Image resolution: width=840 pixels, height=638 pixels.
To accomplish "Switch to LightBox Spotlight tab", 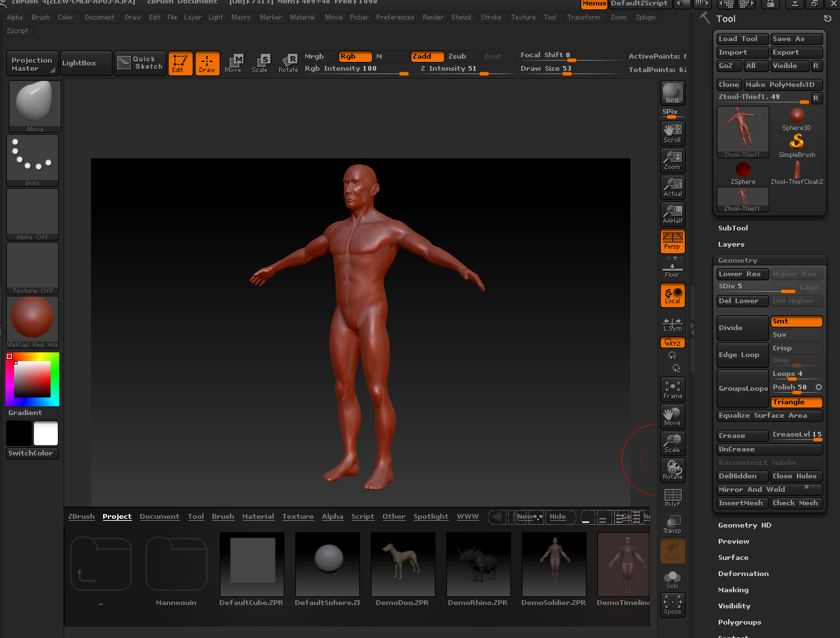I will (x=431, y=517).
